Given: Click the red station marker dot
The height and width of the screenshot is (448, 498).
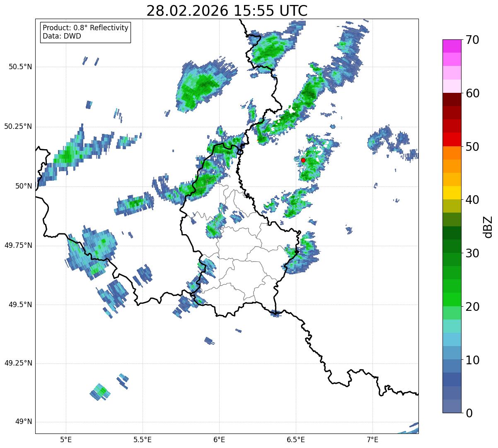Looking at the screenshot, I should [303, 160].
